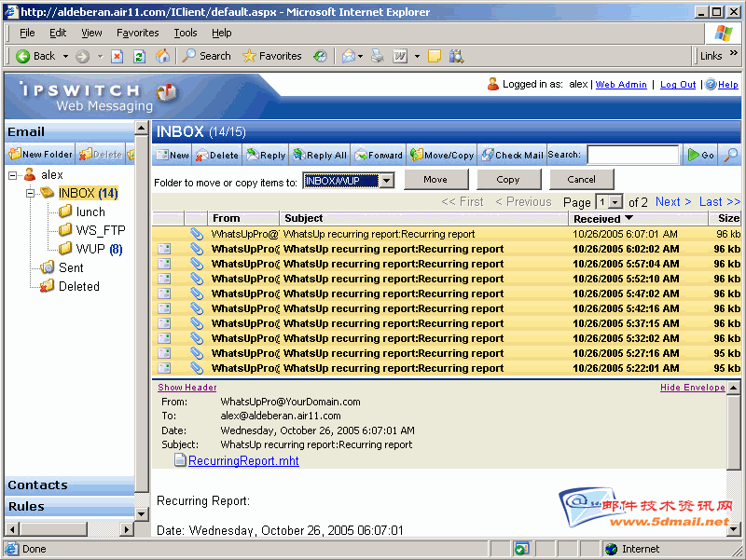Open the RecurringReport.mht attachment
746x560 pixels.
coord(242,460)
